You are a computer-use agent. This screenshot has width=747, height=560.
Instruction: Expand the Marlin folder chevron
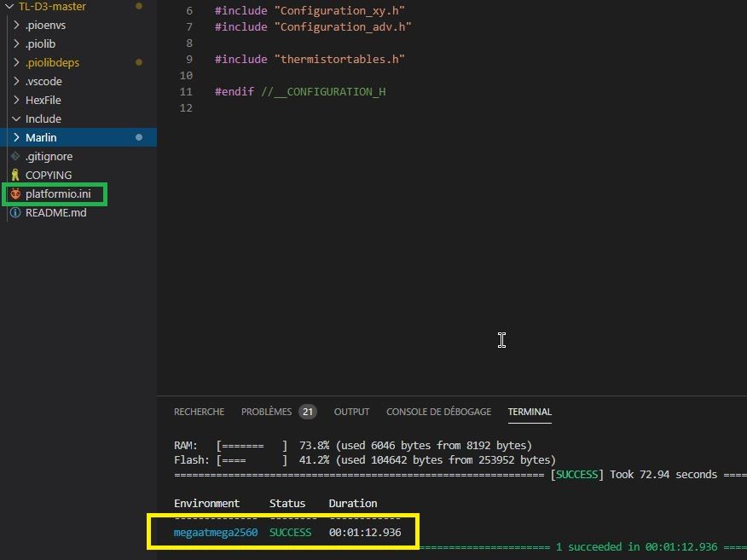coord(16,137)
